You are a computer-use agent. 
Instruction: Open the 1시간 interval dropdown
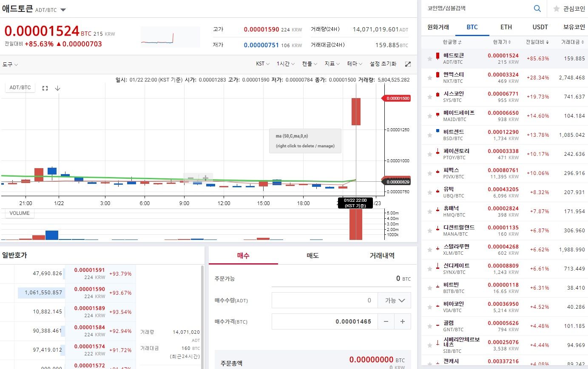tap(285, 64)
